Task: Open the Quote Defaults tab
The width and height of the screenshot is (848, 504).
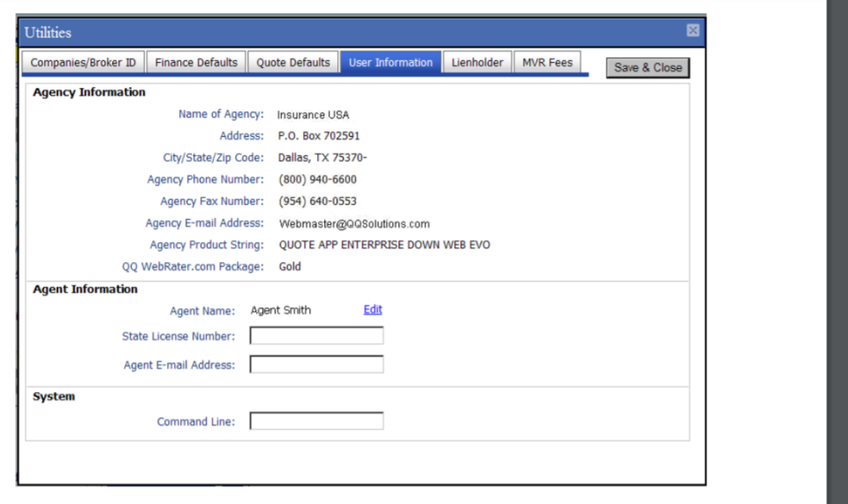Action: (x=293, y=62)
